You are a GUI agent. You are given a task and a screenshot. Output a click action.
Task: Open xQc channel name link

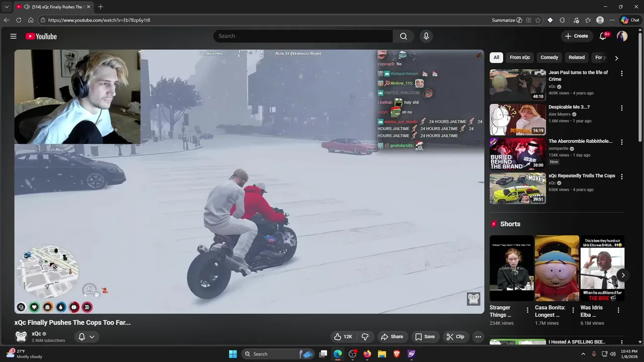[36, 334]
